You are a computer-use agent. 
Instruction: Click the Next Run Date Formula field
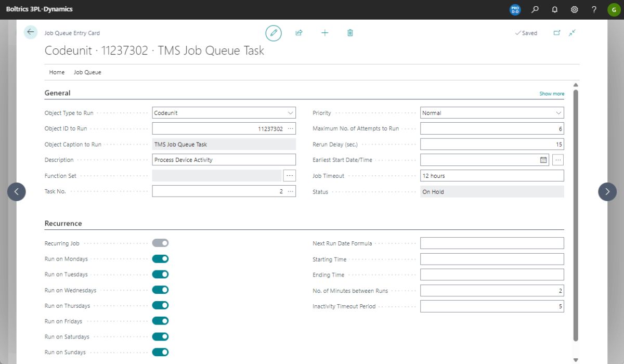click(492, 243)
